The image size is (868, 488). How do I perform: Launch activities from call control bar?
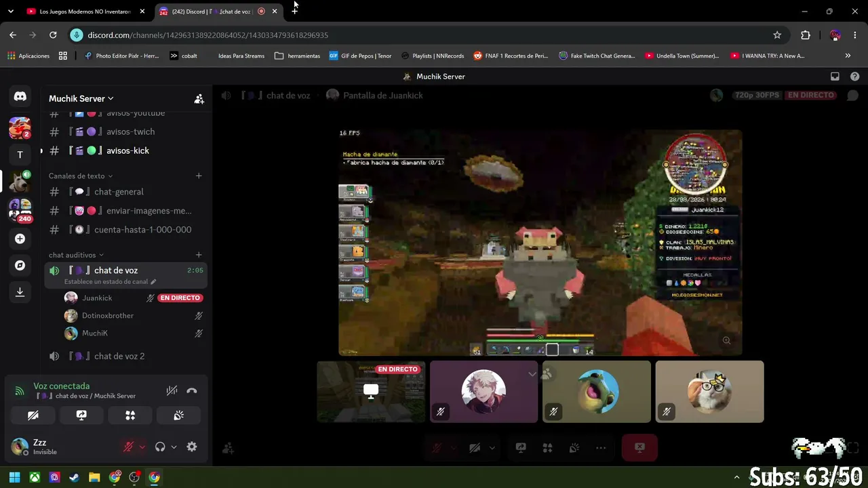pyautogui.click(x=547, y=447)
